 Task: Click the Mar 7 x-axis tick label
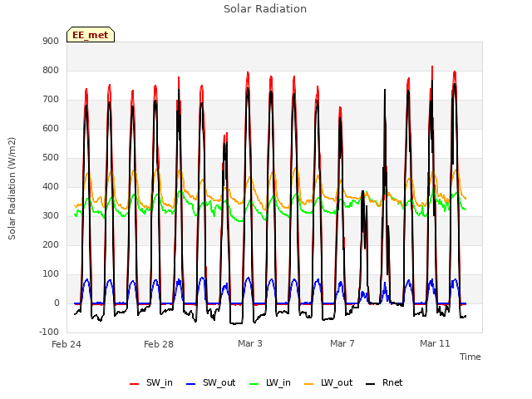pos(342,343)
